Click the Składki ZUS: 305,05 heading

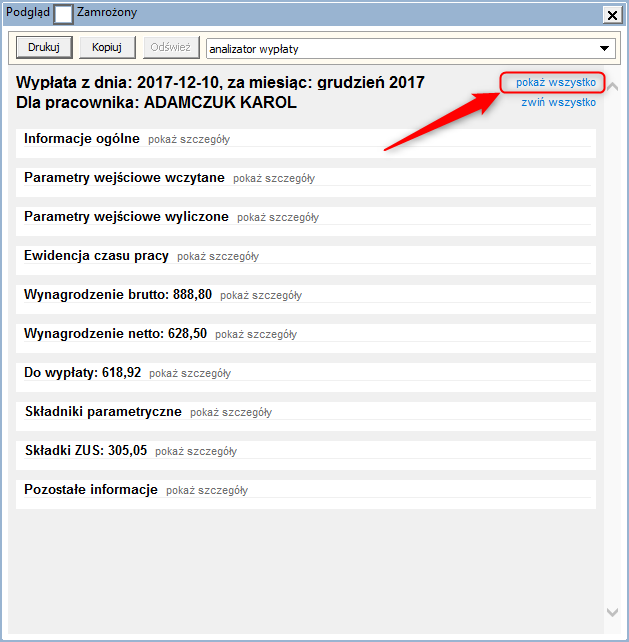pos(86,450)
